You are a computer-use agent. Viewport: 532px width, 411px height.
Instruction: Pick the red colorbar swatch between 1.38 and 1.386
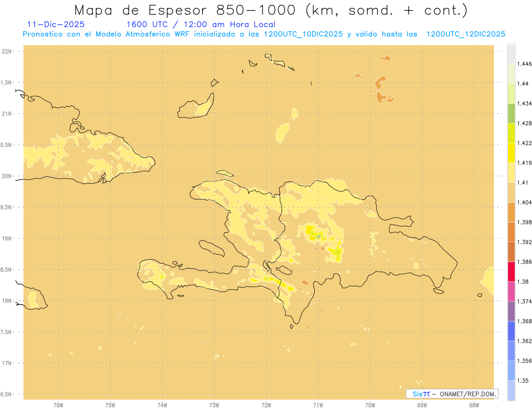pos(511,272)
